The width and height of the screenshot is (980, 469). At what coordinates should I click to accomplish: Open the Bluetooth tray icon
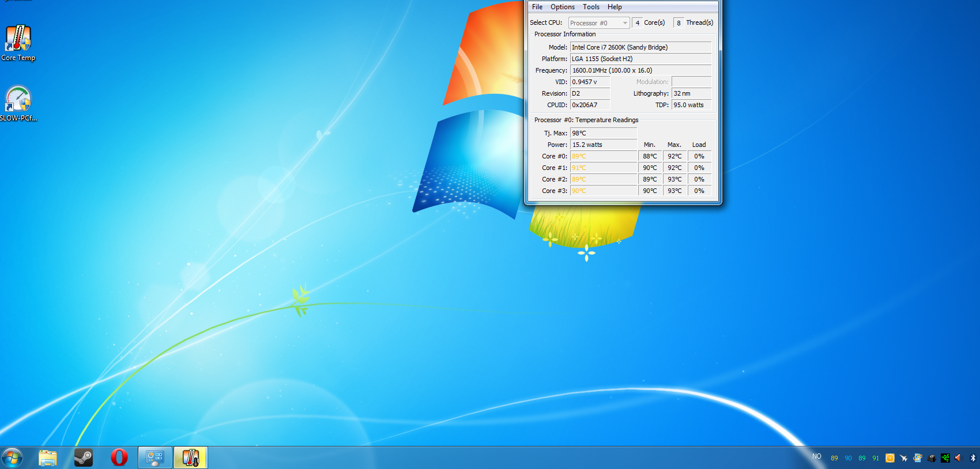pos(973,458)
